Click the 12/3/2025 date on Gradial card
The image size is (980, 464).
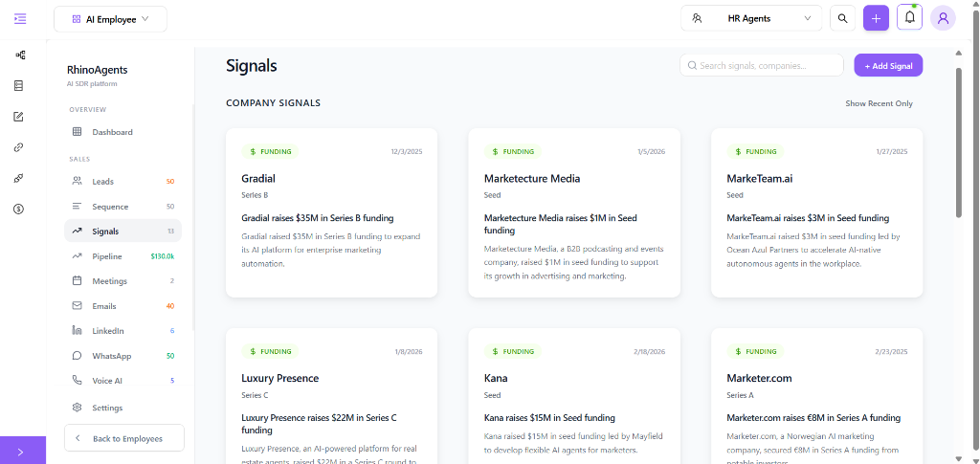pyautogui.click(x=406, y=152)
